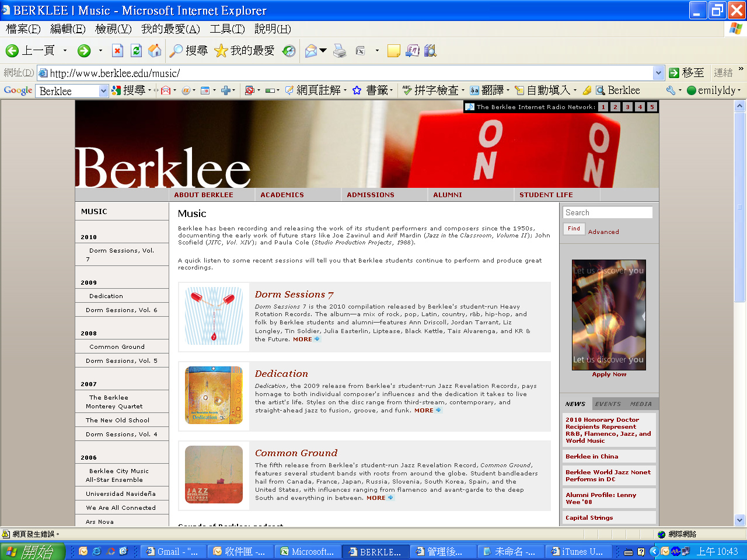Viewport: 747px width, 560px height.
Task: Switch to iTunes window in taskbar
Action: tap(578, 551)
